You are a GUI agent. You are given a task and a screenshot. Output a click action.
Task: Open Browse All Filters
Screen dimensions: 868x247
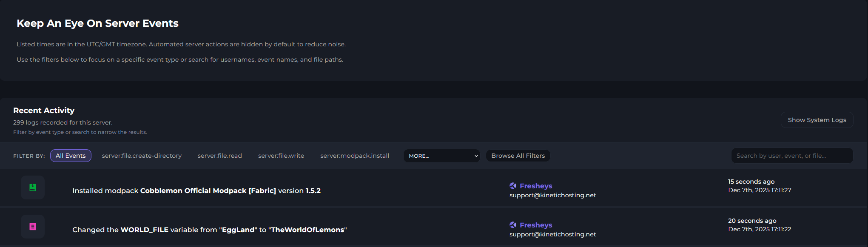pyautogui.click(x=518, y=156)
